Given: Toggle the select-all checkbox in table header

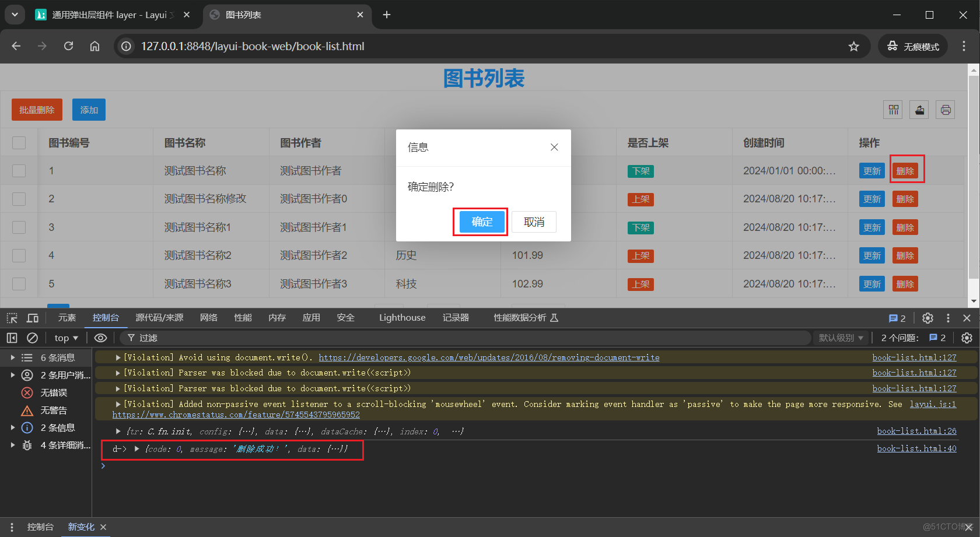Looking at the screenshot, I should pyautogui.click(x=19, y=143).
